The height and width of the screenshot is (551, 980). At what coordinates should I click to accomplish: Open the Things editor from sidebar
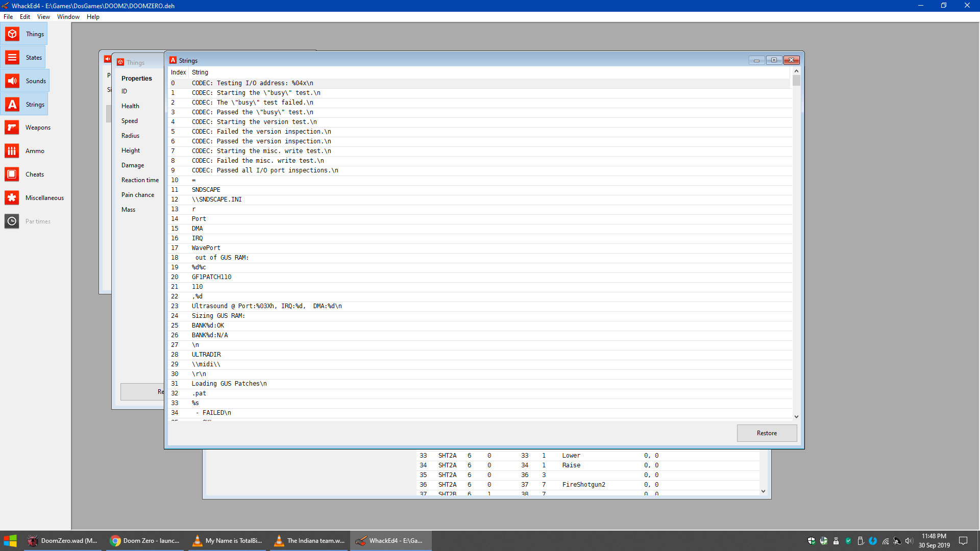tap(24, 34)
